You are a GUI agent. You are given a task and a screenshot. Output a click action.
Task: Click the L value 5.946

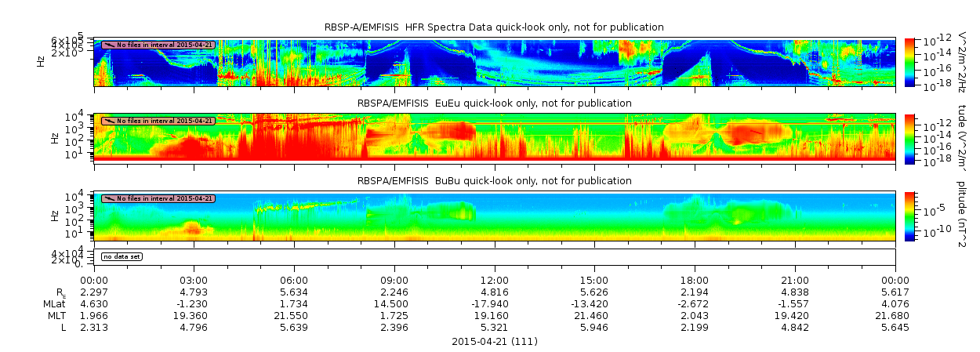[x=594, y=328]
